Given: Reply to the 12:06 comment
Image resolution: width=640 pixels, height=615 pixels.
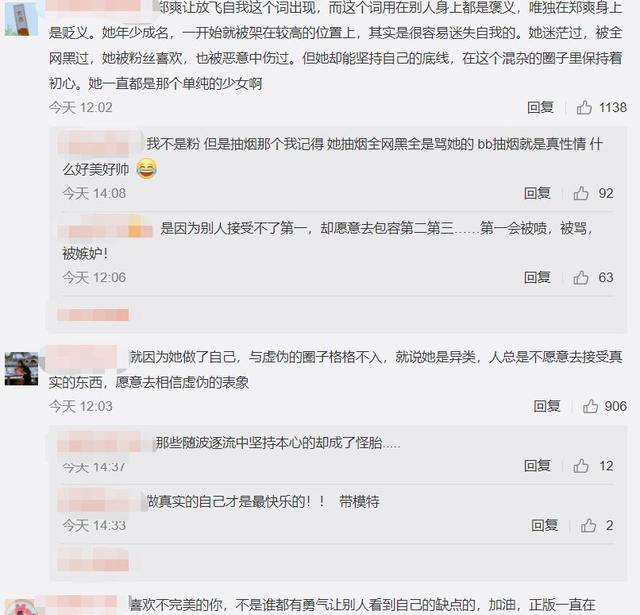Looking at the screenshot, I should tap(537, 278).
